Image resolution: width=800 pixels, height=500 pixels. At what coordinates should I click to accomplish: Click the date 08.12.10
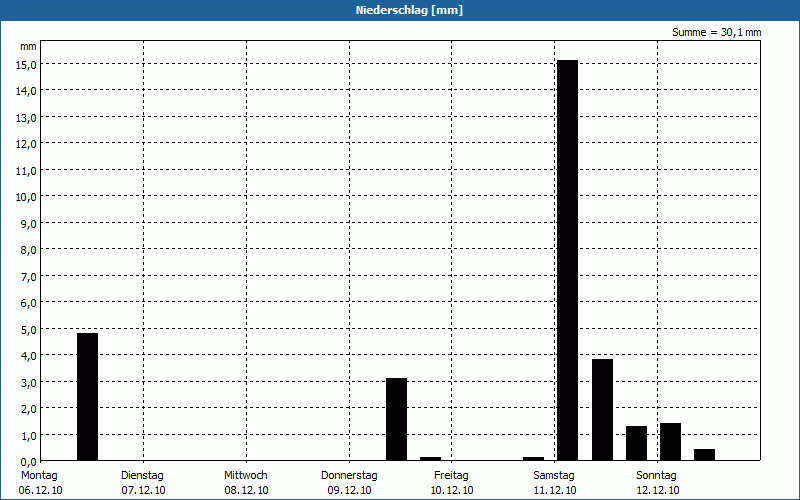pyautogui.click(x=246, y=491)
